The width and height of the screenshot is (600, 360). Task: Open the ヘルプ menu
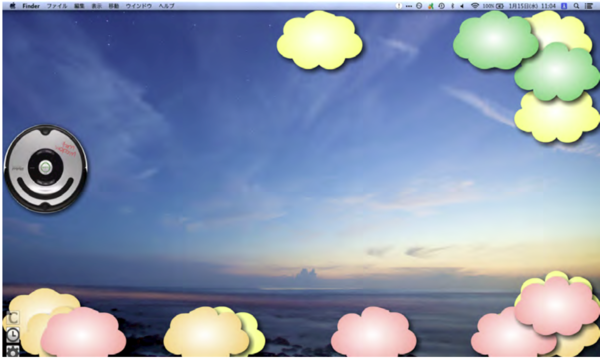[x=166, y=6]
